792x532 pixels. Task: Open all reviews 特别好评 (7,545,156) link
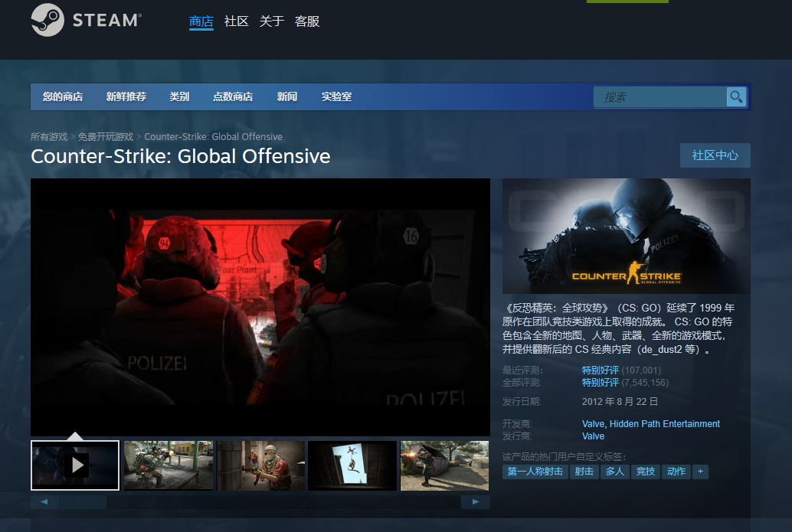pyautogui.click(x=625, y=383)
